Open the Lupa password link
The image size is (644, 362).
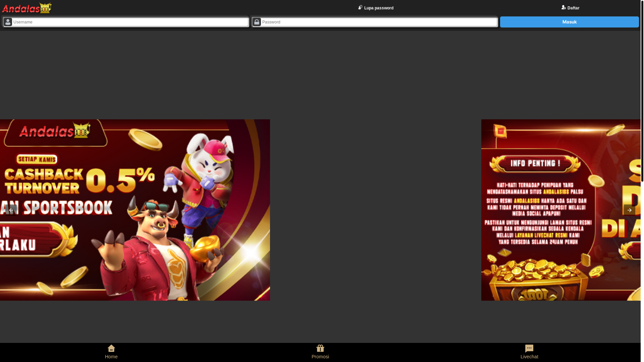[x=376, y=8]
